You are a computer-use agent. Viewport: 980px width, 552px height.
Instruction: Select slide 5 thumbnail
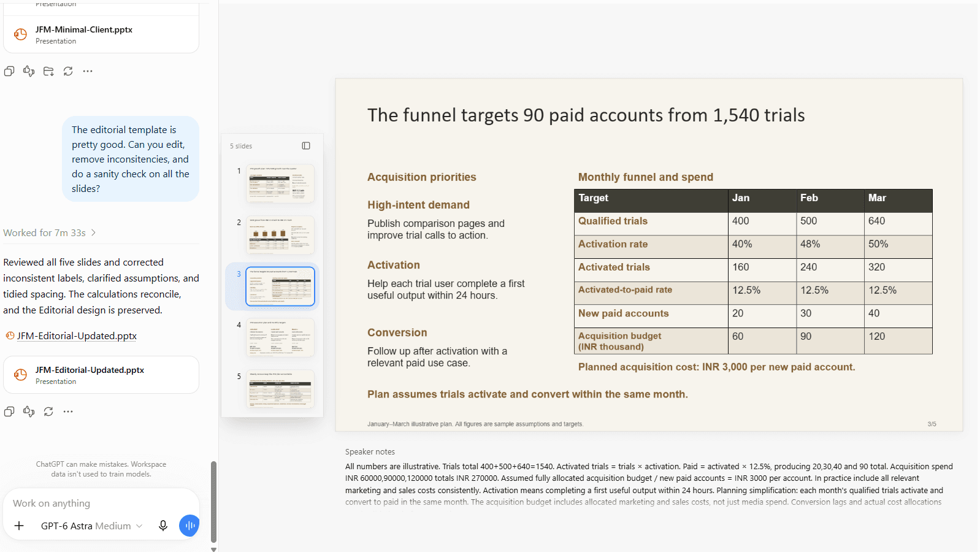click(x=280, y=389)
